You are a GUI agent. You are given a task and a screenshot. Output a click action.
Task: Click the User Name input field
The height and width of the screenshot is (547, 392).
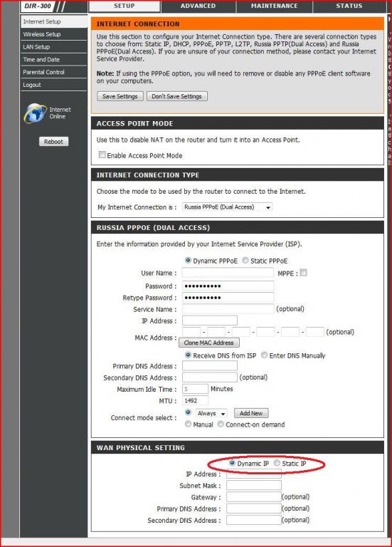(x=228, y=273)
